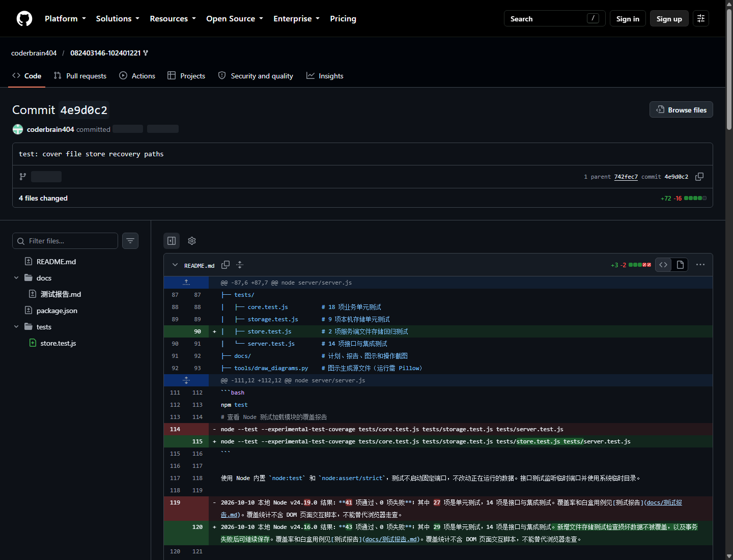Open the Projects tab
Image resolution: width=733 pixels, height=560 pixels.
tap(186, 76)
